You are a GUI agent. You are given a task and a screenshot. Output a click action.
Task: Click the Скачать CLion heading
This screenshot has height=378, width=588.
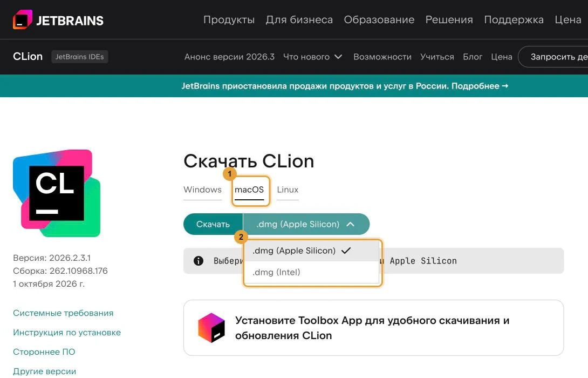click(249, 161)
